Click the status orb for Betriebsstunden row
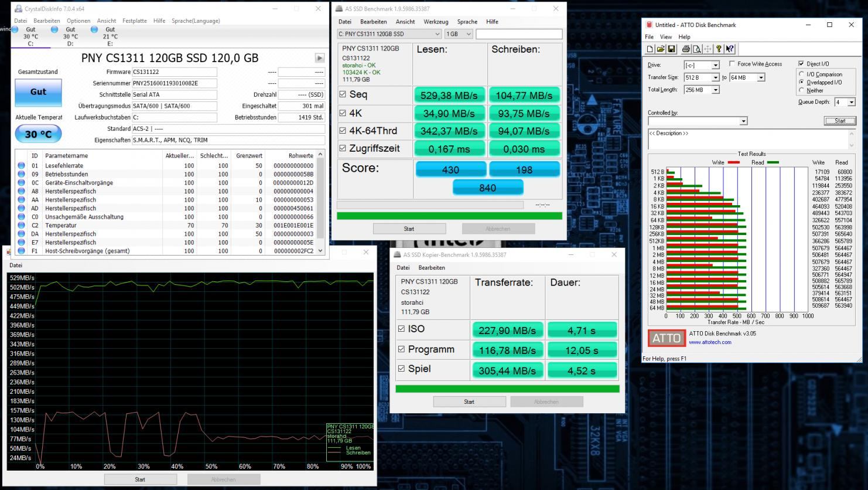Image resolution: width=868 pixels, height=490 pixels. pyautogui.click(x=22, y=174)
